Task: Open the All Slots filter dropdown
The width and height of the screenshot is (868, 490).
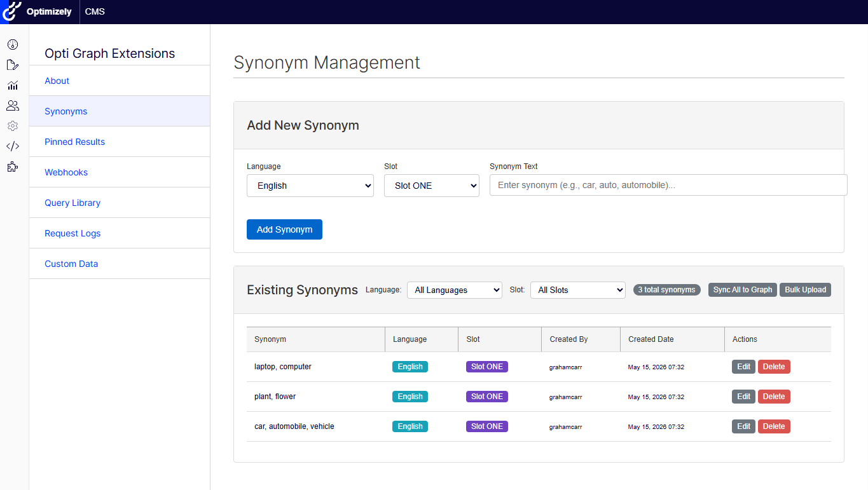Action: coord(578,290)
